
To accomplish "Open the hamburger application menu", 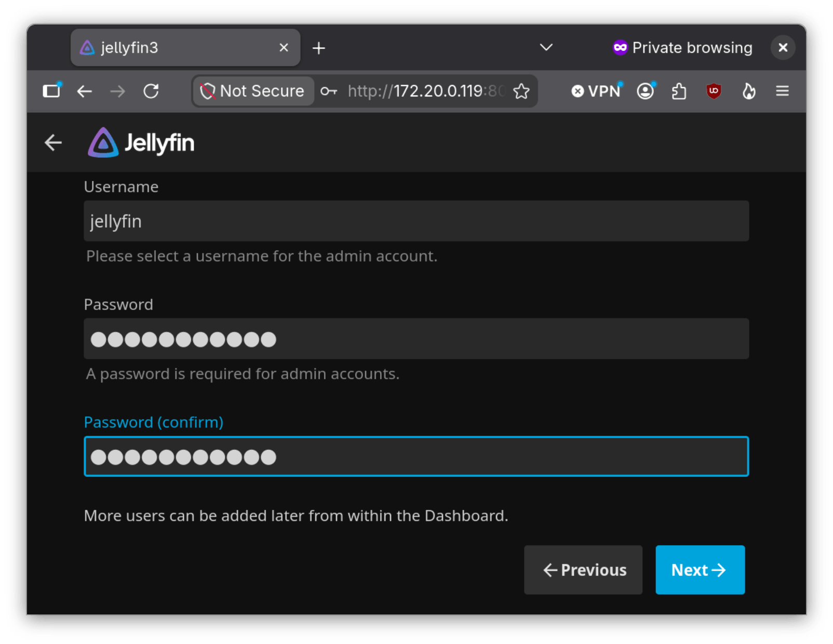I will pyautogui.click(x=783, y=91).
